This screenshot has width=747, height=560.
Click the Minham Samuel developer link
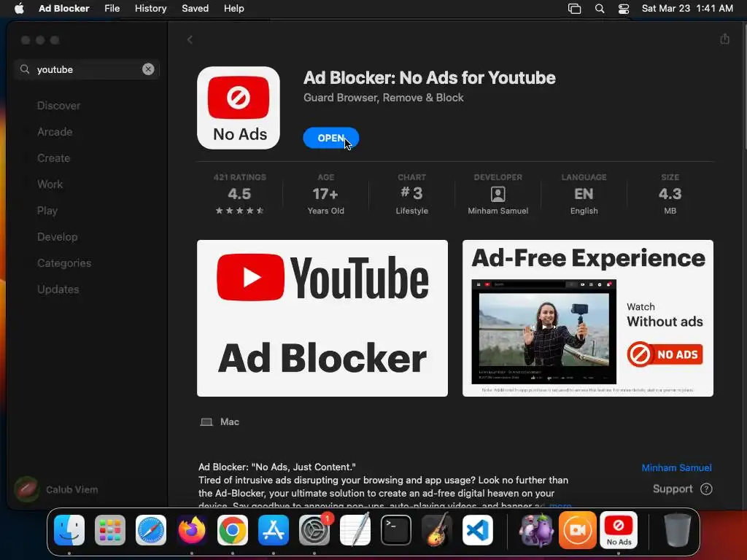pos(676,467)
